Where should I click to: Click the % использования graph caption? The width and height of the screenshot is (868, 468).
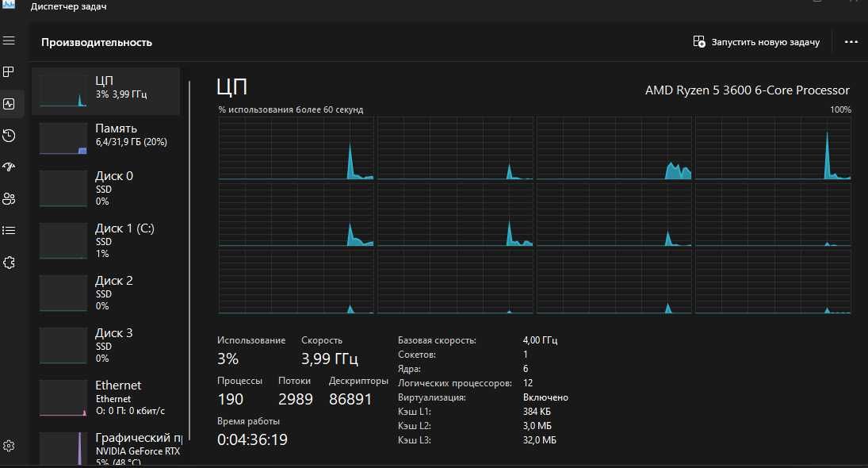[x=291, y=109]
